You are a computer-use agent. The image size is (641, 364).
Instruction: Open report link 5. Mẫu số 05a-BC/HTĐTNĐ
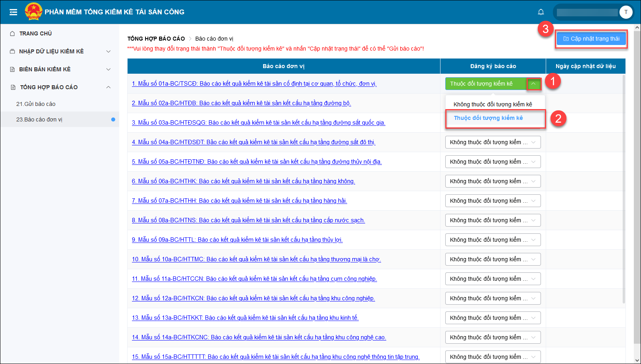(257, 162)
